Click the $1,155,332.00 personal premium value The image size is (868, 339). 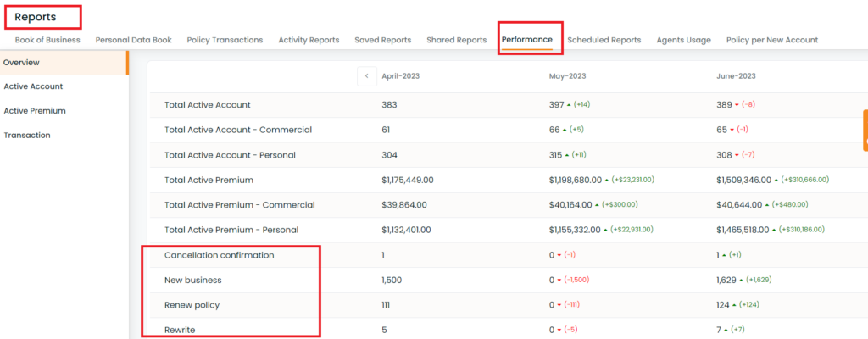pyautogui.click(x=575, y=230)
